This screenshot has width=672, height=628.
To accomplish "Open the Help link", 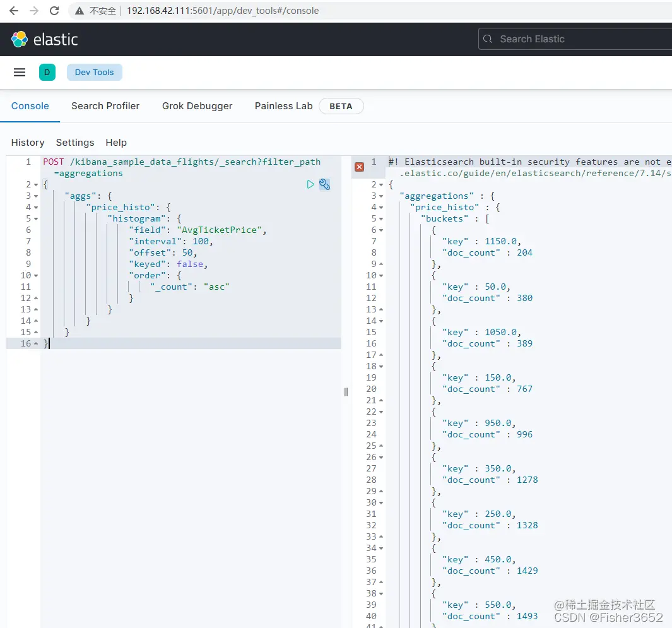I will 116,142.
